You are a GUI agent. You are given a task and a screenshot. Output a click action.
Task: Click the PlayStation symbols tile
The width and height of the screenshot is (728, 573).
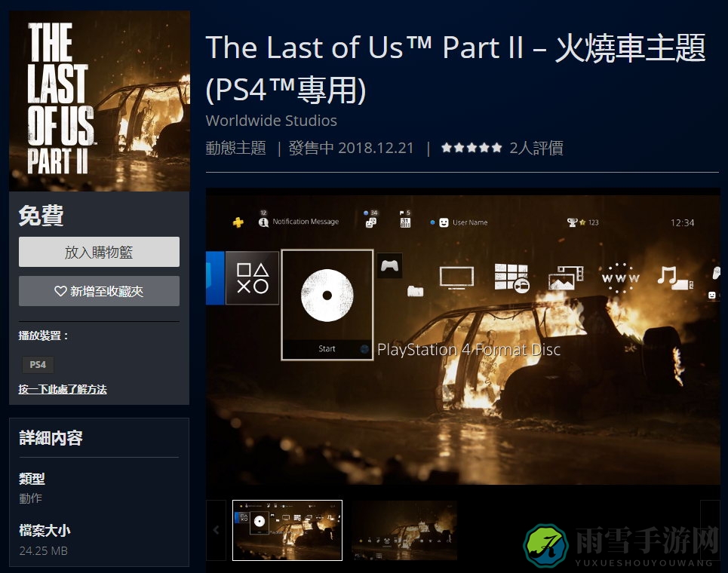click(x=252, y=278)
